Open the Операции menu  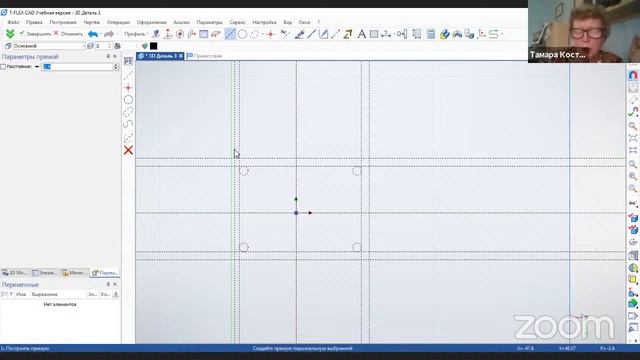(x=118, y=22)
